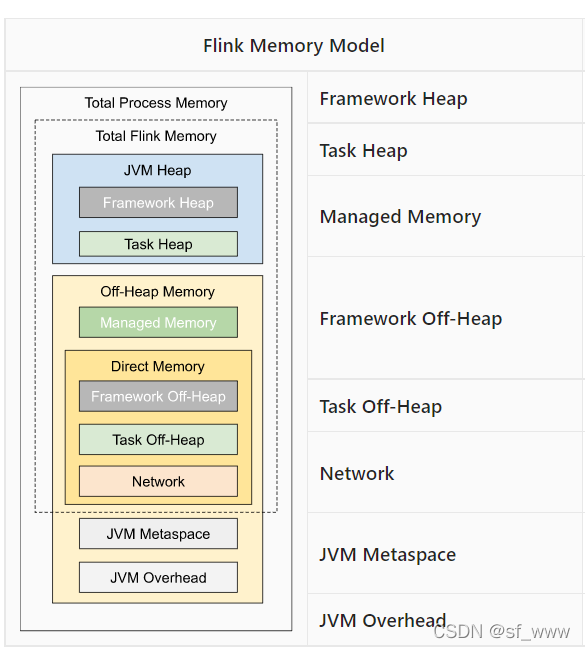Screen dimensions: 585x650
Task: Click 'Total Process Memory' label in diagram
Action: coord(156,103)
